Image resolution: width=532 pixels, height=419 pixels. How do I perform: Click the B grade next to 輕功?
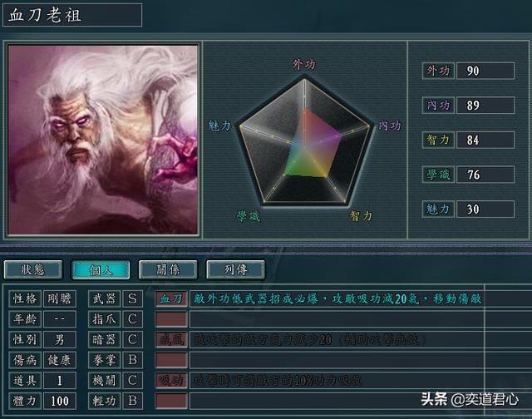click(x=133, y=401)
